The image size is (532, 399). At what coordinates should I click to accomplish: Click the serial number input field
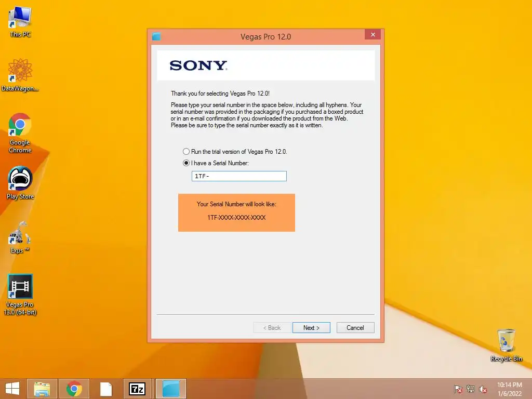[x=239, y=176]
